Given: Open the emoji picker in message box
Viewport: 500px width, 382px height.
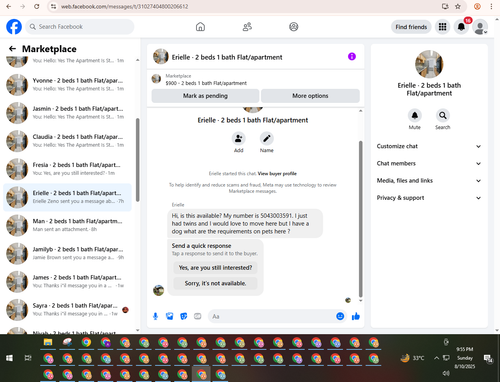Looking at the screenshot, I should (x=340, y=316).
